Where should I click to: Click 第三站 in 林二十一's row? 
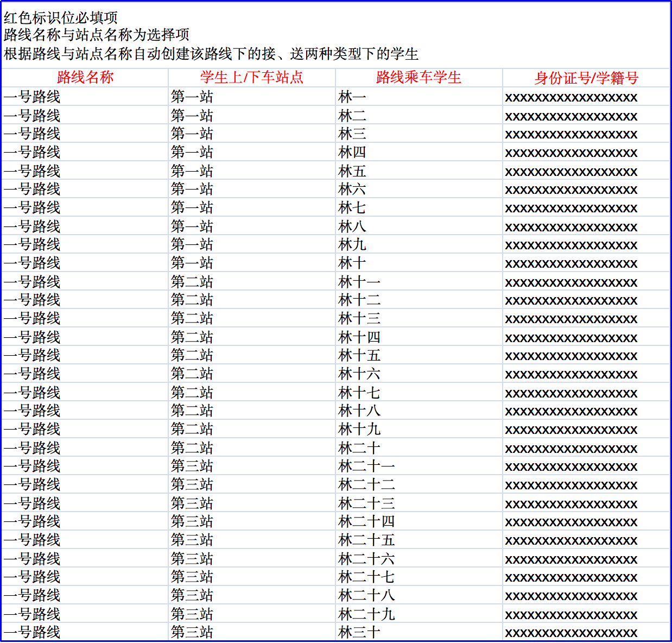(252, 466)
